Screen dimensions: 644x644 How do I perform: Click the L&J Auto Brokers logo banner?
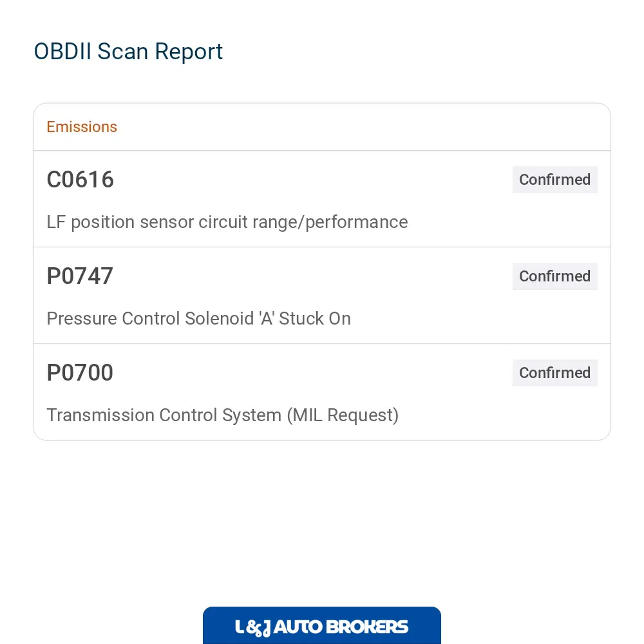click(321, 625)
